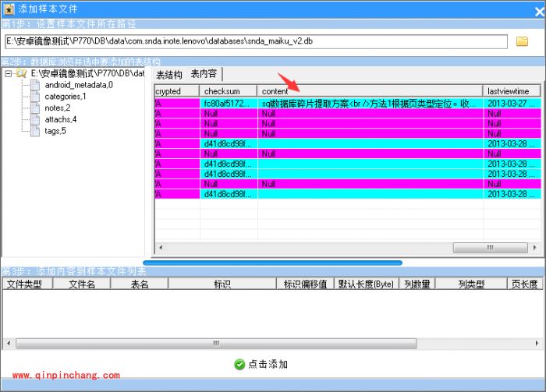
Task: Sort by the content column header
Action: coord(370,91)
